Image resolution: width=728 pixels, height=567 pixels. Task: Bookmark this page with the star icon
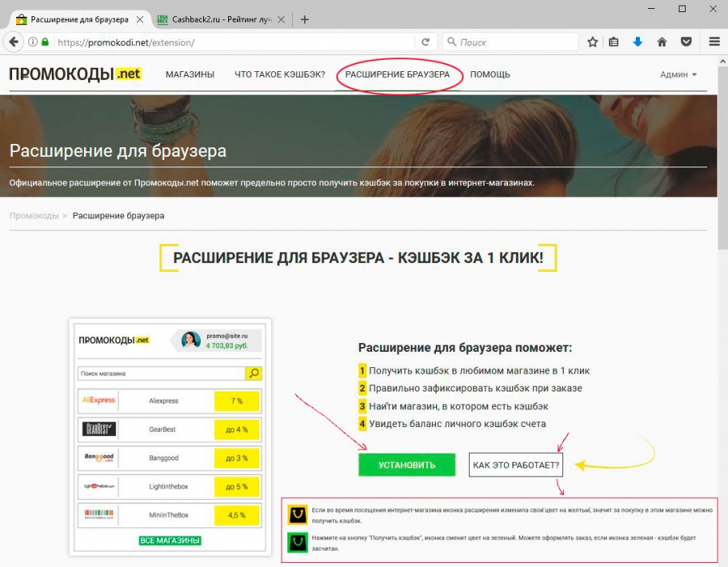coord(593,42)
